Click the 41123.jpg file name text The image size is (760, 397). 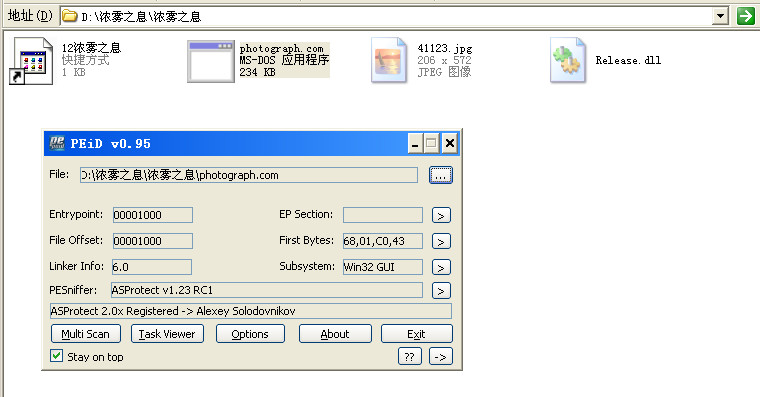[444, 48]
